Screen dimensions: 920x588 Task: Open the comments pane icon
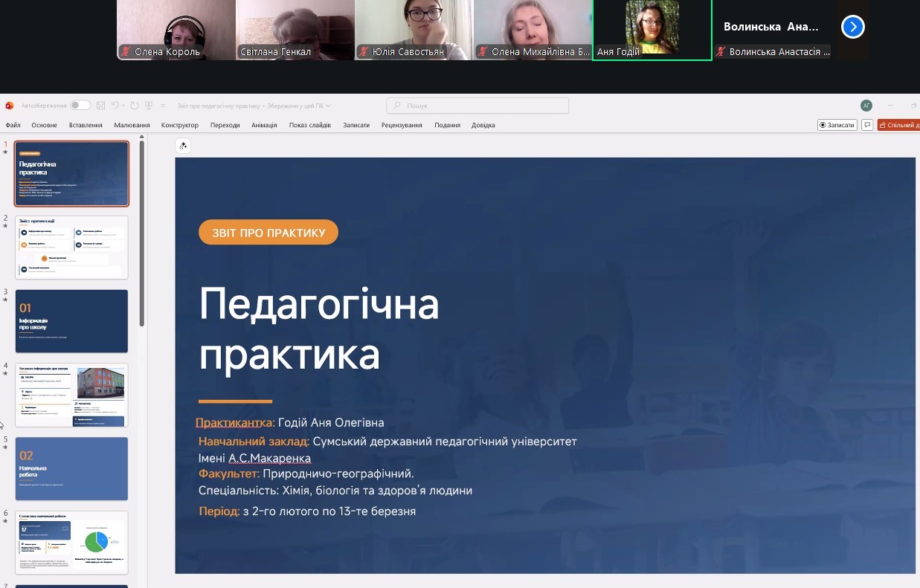(x=867, y=125)
